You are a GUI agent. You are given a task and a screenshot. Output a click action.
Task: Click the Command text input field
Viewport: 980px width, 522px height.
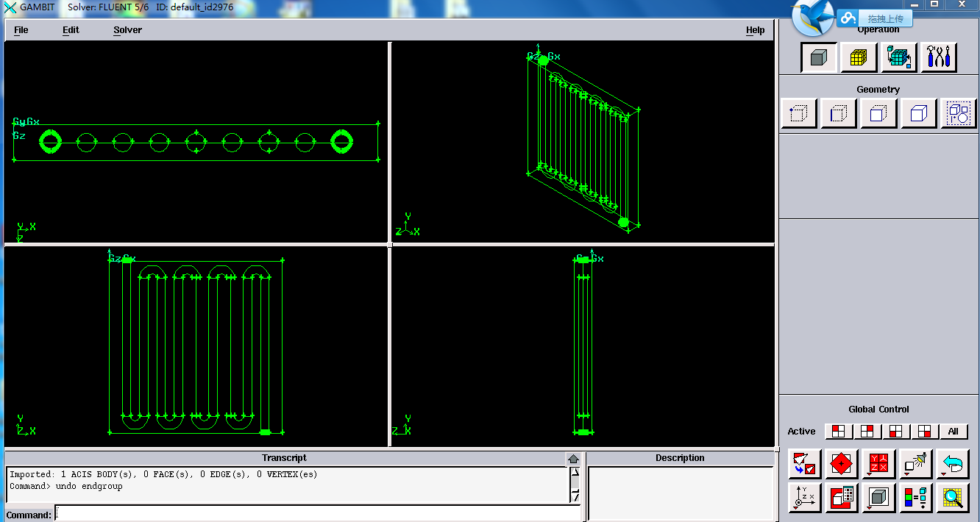click(x=316, y=515)
